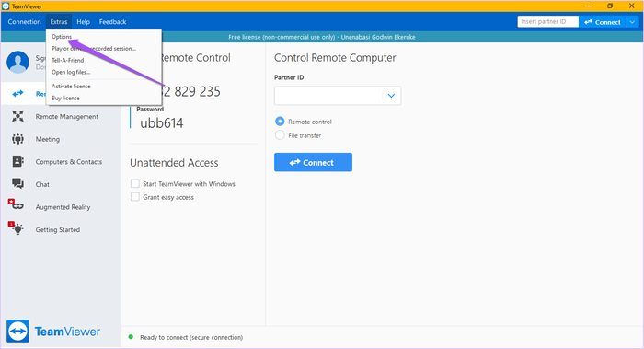Click the TeamViewer title bar app icon
The image size is (644, 349).
6,6
